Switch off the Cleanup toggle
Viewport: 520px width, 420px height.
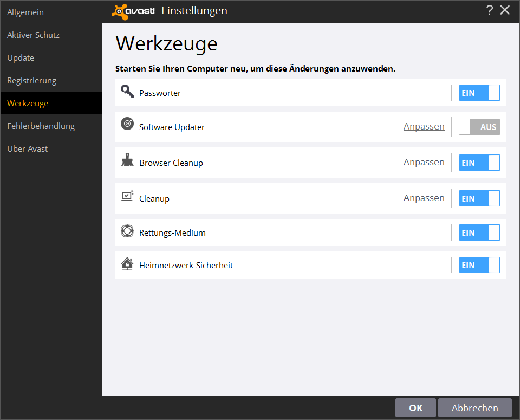pyautogui.click(x=479, y=198)
